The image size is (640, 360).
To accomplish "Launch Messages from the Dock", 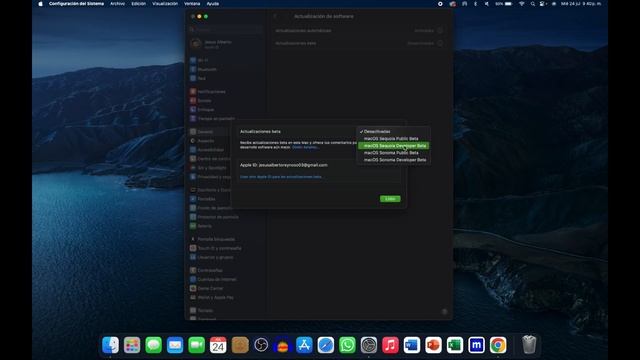I will click(153, 345).
